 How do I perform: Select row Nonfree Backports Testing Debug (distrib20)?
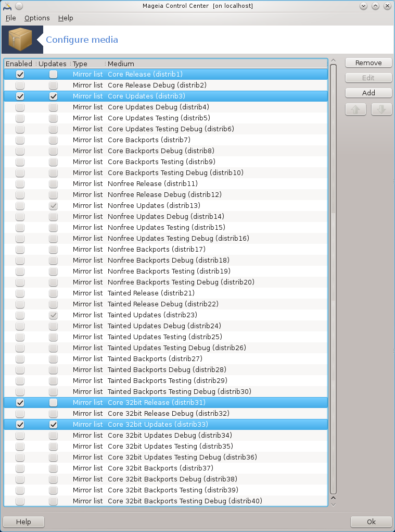[165, 282]
